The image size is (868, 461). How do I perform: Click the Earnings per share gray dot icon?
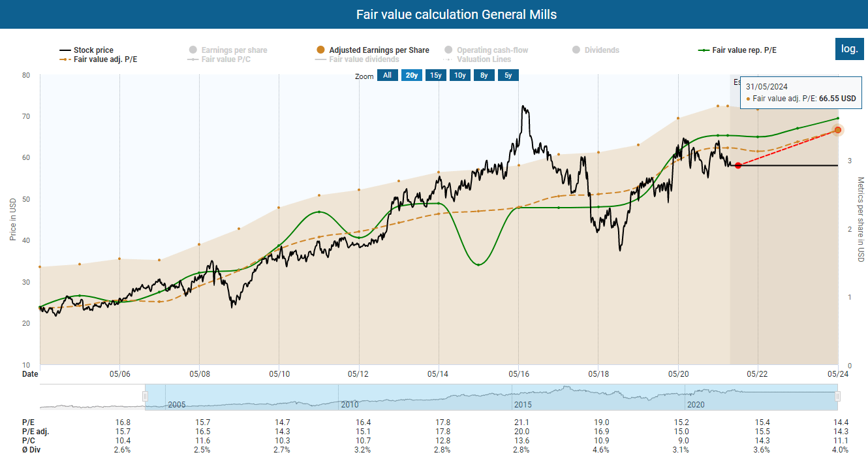click(193, 50)
